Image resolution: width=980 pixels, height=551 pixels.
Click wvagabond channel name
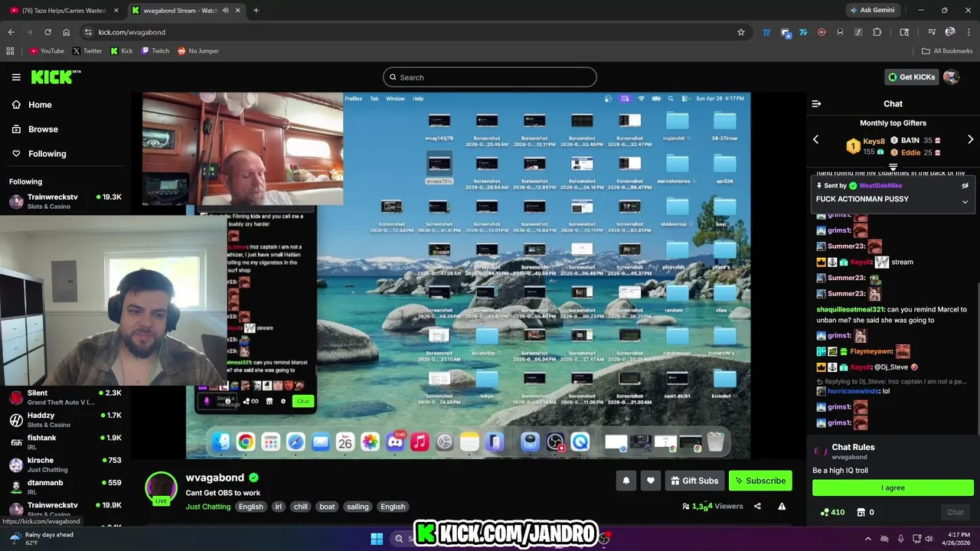tap(214, 478)
